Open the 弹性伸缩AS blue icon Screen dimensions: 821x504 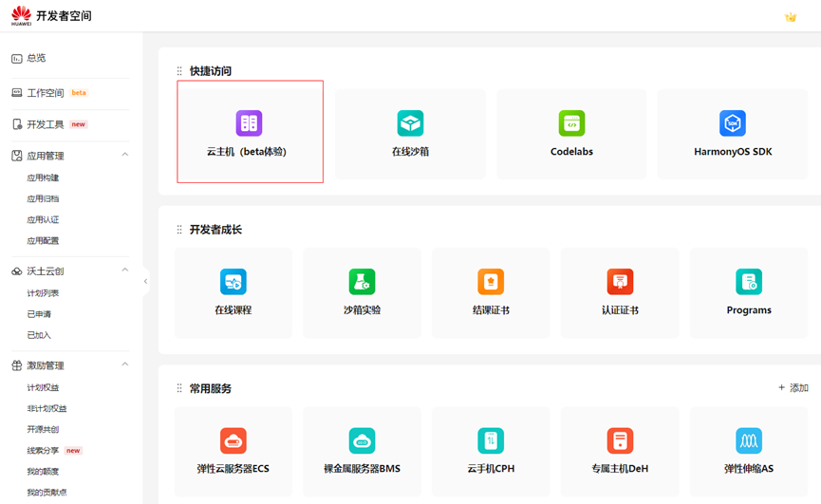click(749, 440)
